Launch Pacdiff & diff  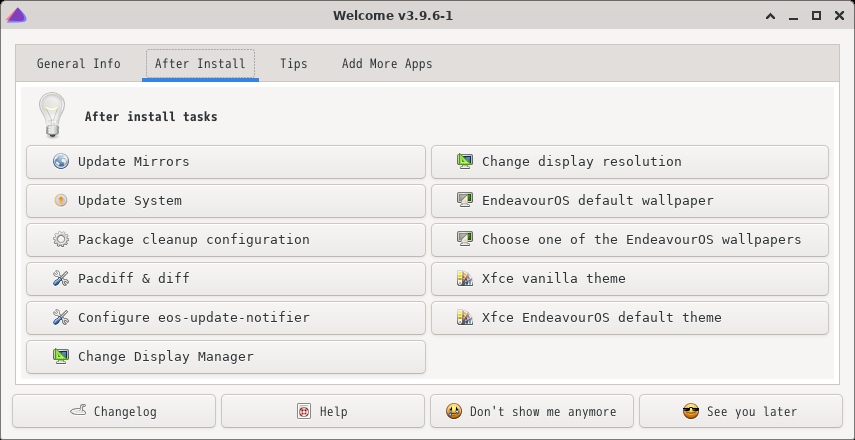click(x=226, y=279)
